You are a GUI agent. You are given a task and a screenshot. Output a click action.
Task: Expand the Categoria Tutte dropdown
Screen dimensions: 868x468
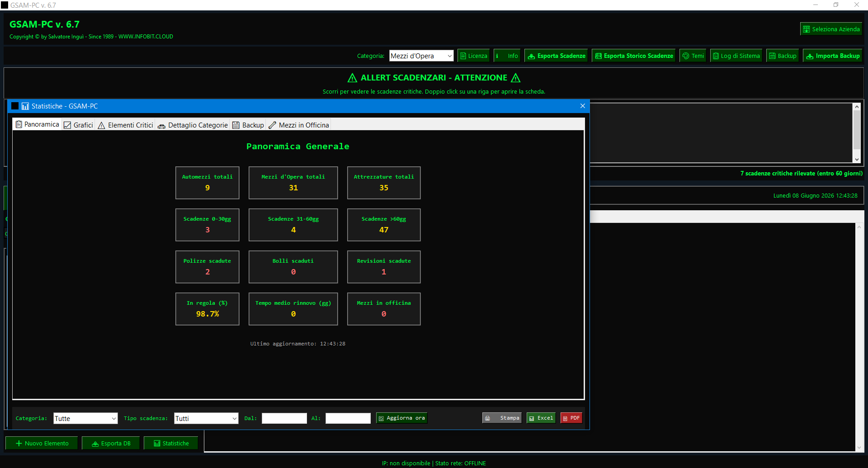click(x=85, y=418)
